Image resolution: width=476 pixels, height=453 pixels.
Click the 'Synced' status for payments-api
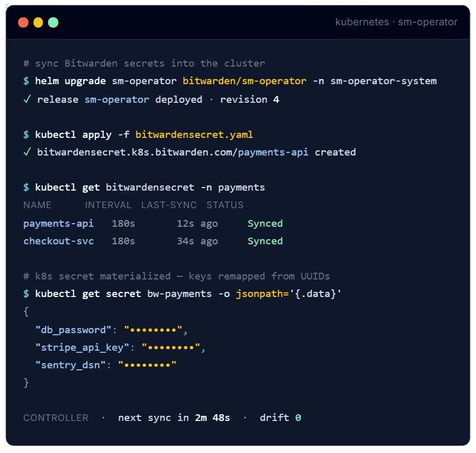click(x=265, y=224)
